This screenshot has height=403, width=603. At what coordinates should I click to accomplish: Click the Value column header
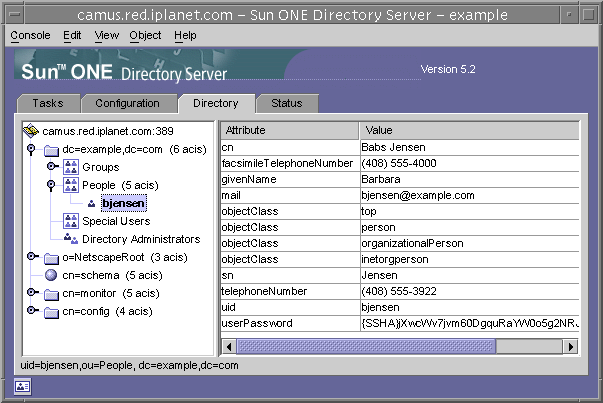click(x=470, y=130)
